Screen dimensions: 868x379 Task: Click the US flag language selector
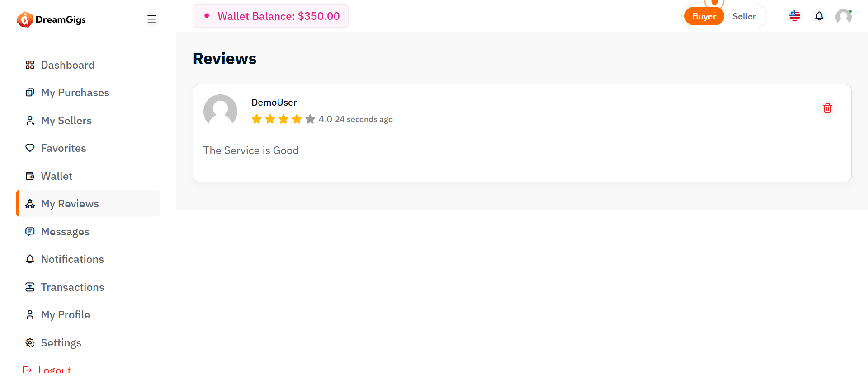[x=795, y=16]
